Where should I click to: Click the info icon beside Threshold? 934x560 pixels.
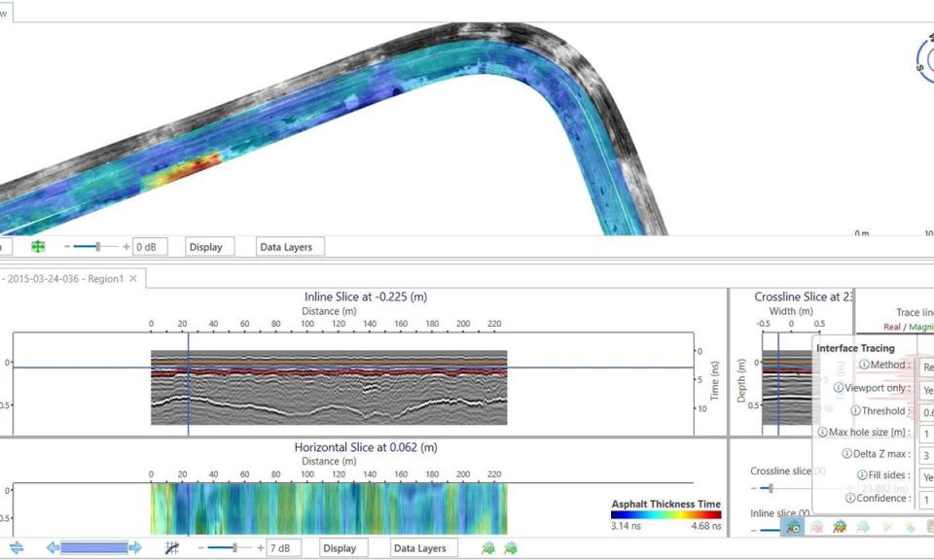pos(854,409)
